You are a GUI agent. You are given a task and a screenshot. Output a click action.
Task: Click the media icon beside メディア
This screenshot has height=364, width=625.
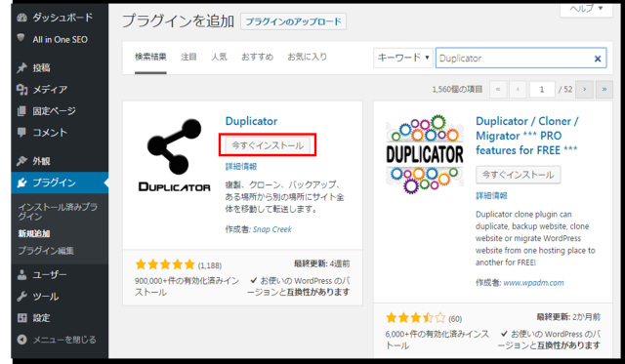pyautogui.click(x=21, y=90)
